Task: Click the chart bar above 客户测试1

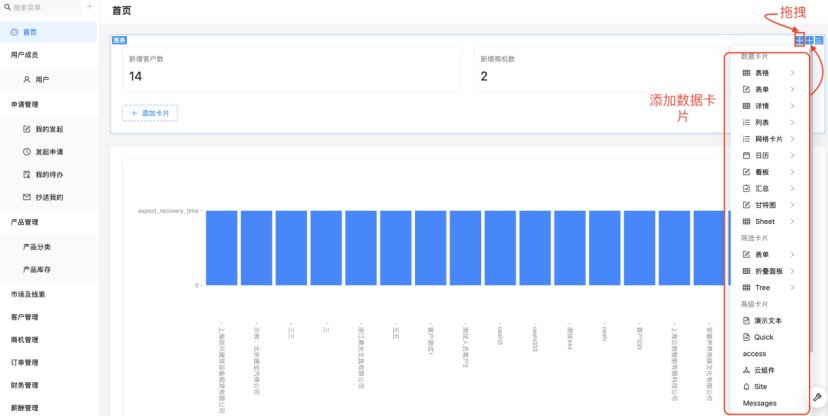Action: click(430, 248)
